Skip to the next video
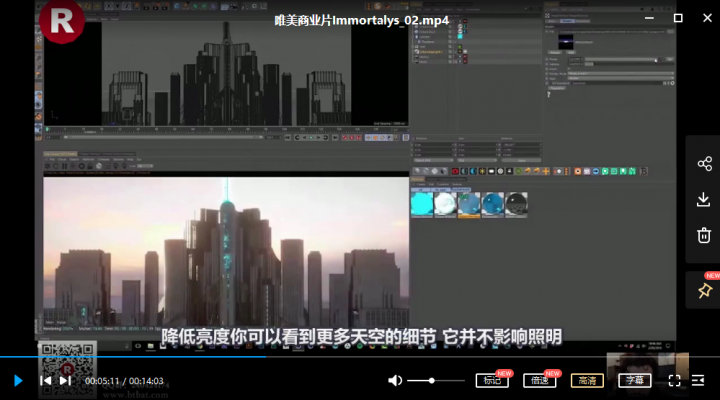720x400 pixels. pos(65,381)
